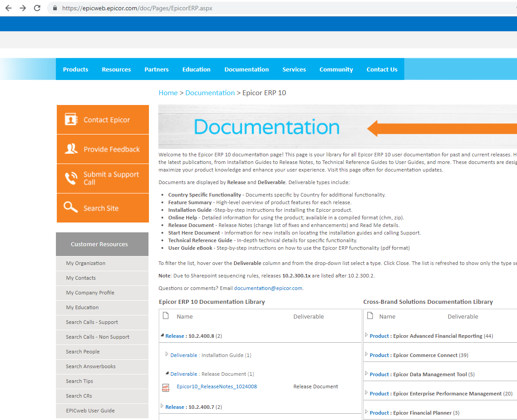Open the Documentation menu
The height and width of the screenshot is (420, 517).
coord(246,70)
